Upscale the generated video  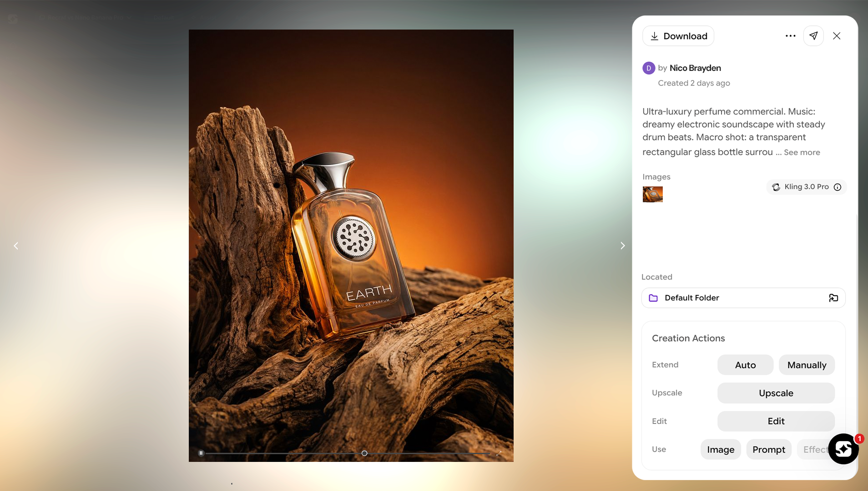[776, 393]
